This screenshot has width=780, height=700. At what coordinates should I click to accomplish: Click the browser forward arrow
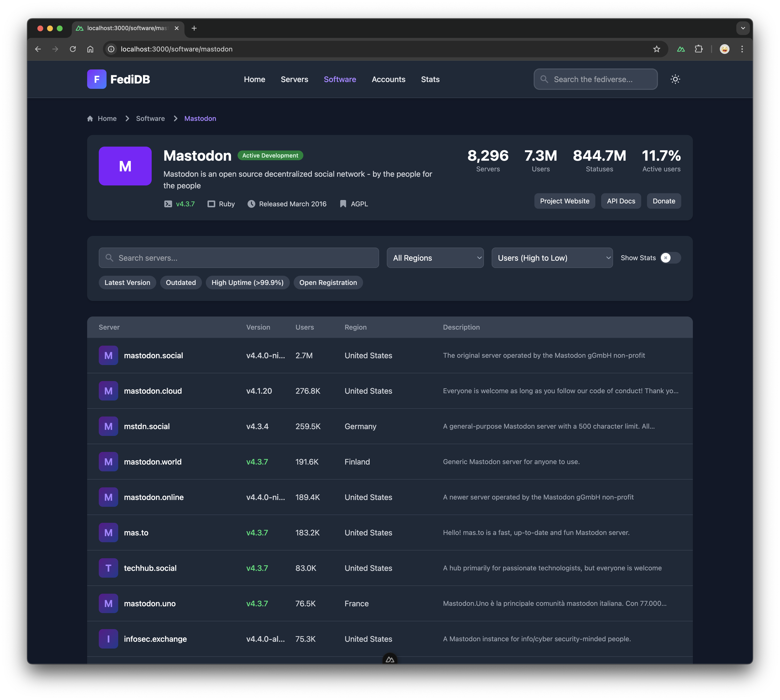[x=55, y=49]
